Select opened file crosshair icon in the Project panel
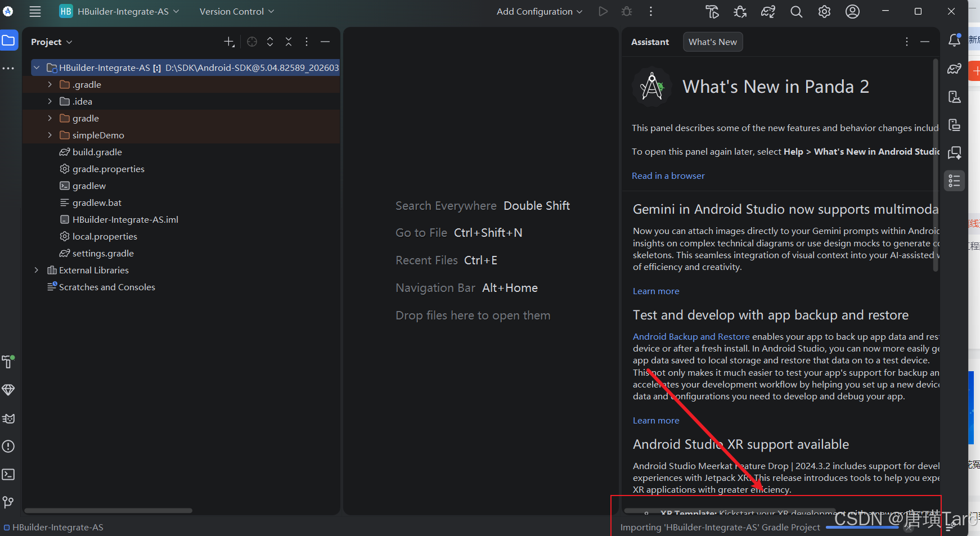Screen dimensions: 980x536 pyautogui.click(x=252, y=42)
